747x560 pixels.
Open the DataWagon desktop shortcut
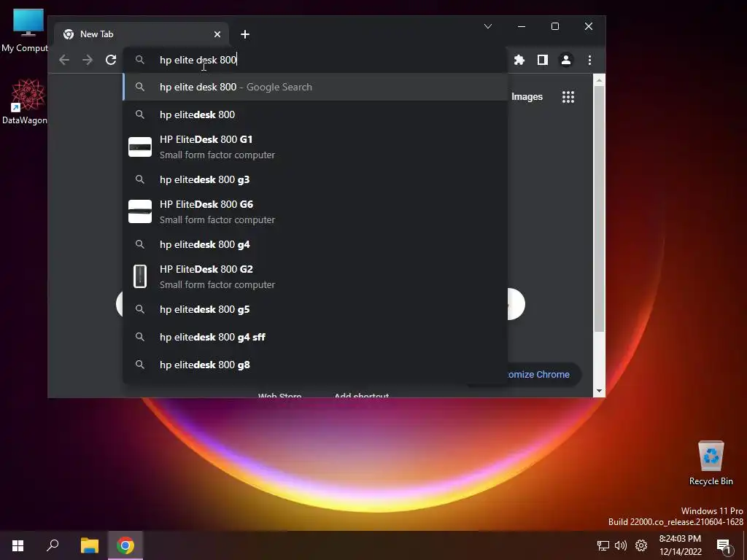tap(26, 101)
